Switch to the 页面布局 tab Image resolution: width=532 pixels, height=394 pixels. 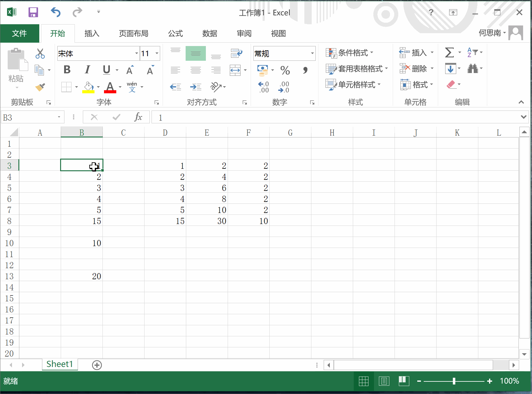(134, 33)
